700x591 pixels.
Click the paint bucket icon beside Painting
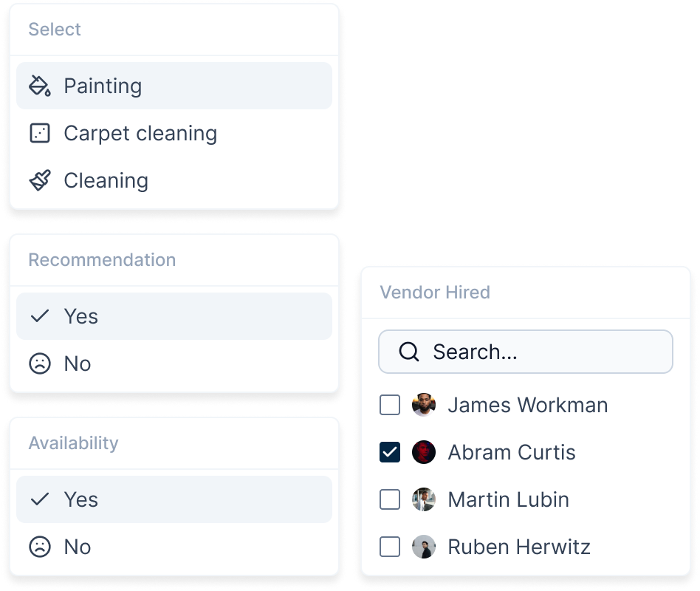click(x=39, y=86)
